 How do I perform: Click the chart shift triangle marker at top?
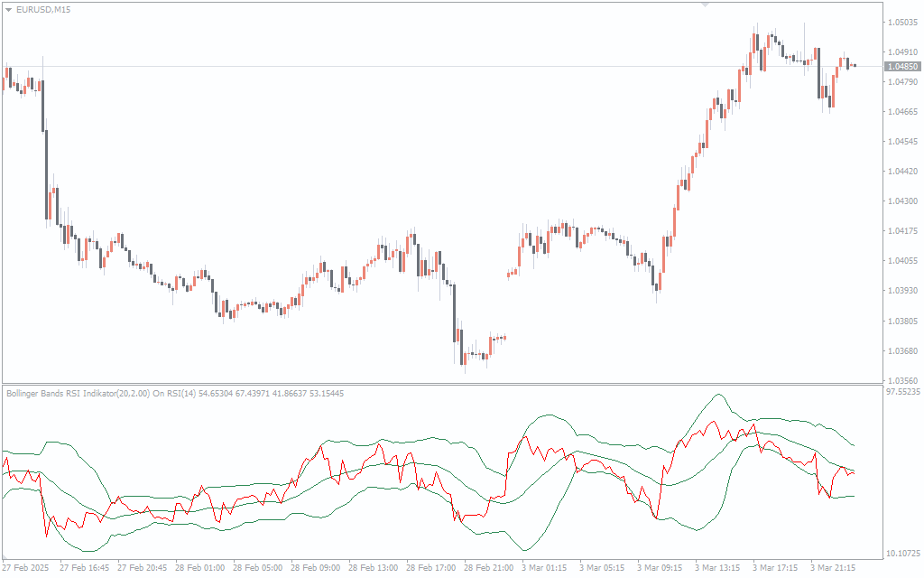click(706, 5)
